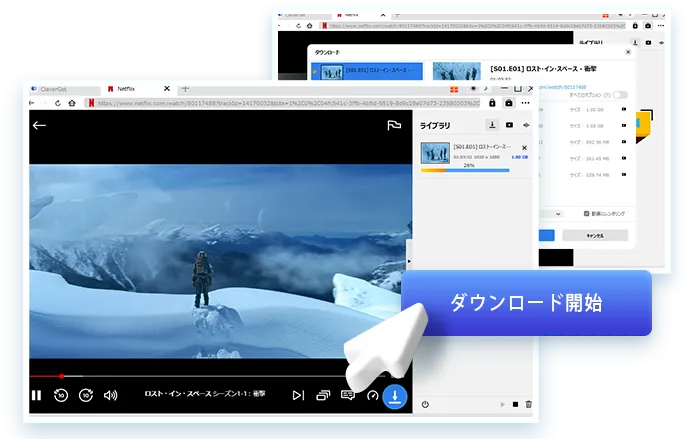The image size is (686, 439).
Task: Close the Netflix tab in front window
Action: pyautogui.click(x=167, y=89)
